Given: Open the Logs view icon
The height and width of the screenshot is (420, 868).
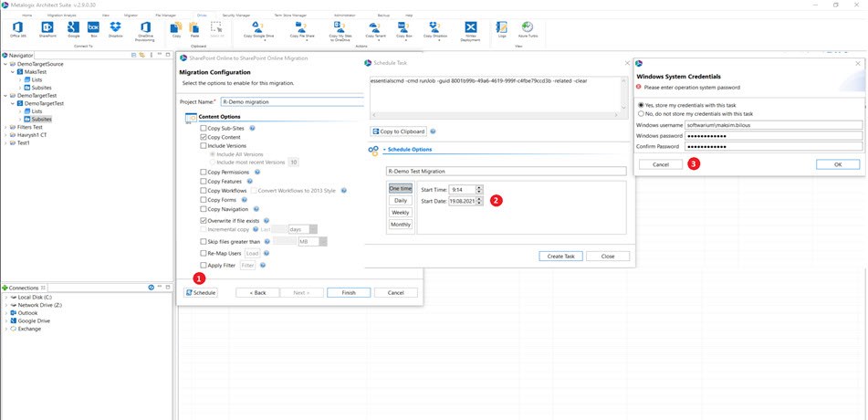Looking at the screenshot, I should click(x=502, y=29).
